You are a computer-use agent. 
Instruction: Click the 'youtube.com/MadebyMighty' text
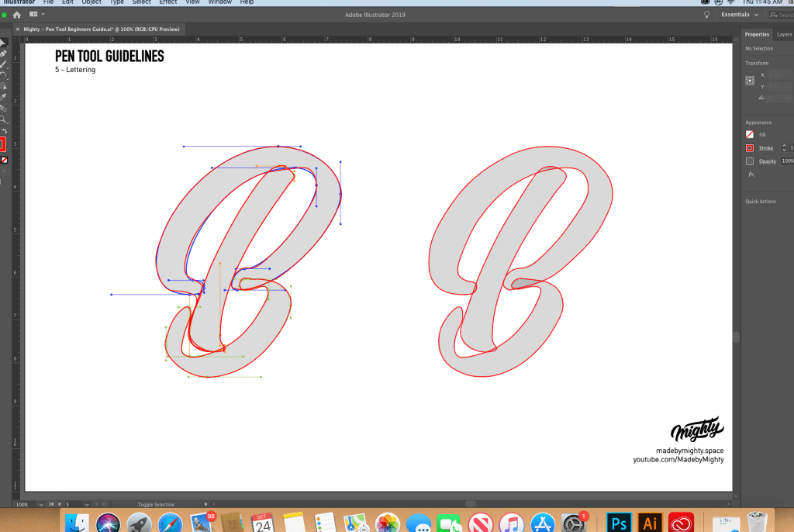pyautogui.click(x=678, y=460)
